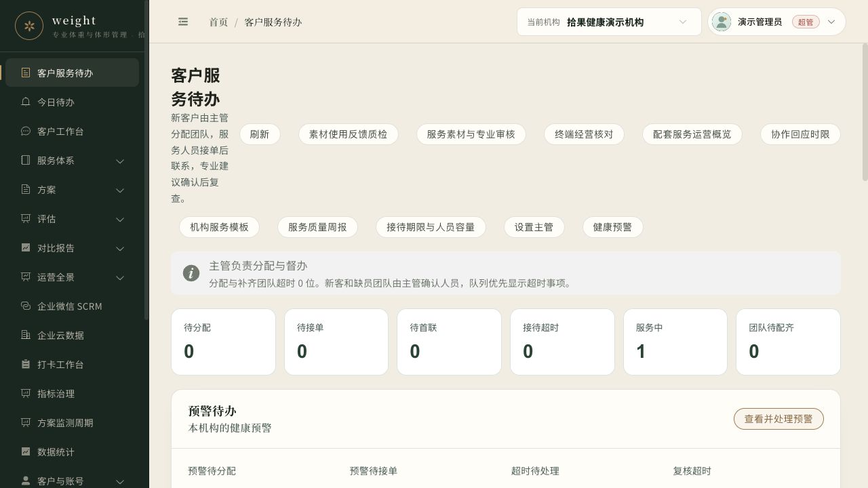The width and height of the screenshot is (868, 488).
Task: Click the 首页 breadcrumb link
Action: 218,22
